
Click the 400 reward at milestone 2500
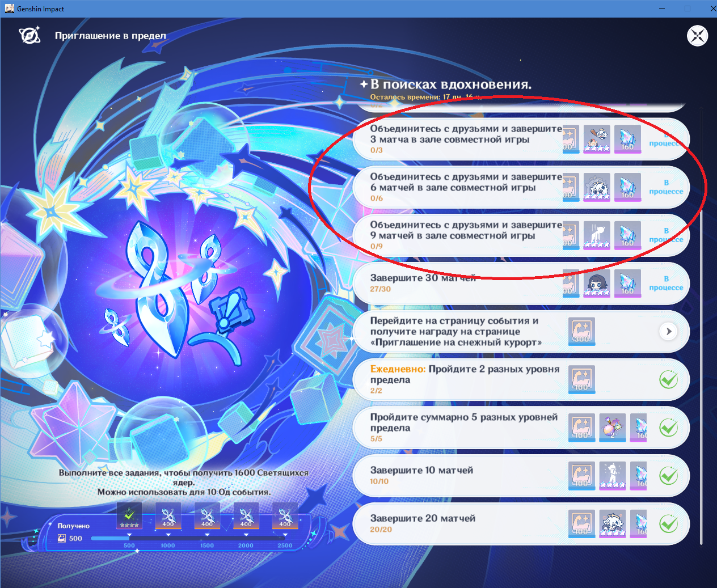(x=285, y=516)
